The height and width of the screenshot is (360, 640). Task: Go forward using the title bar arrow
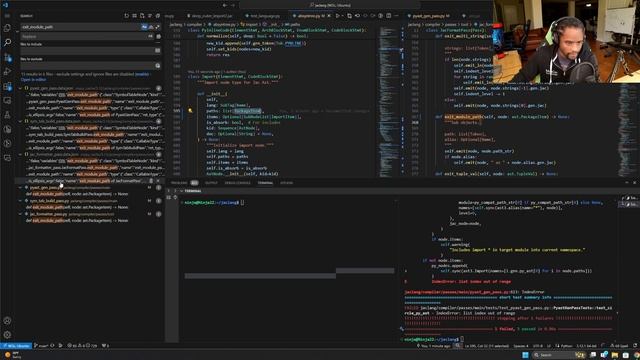[x=233, y=5]
